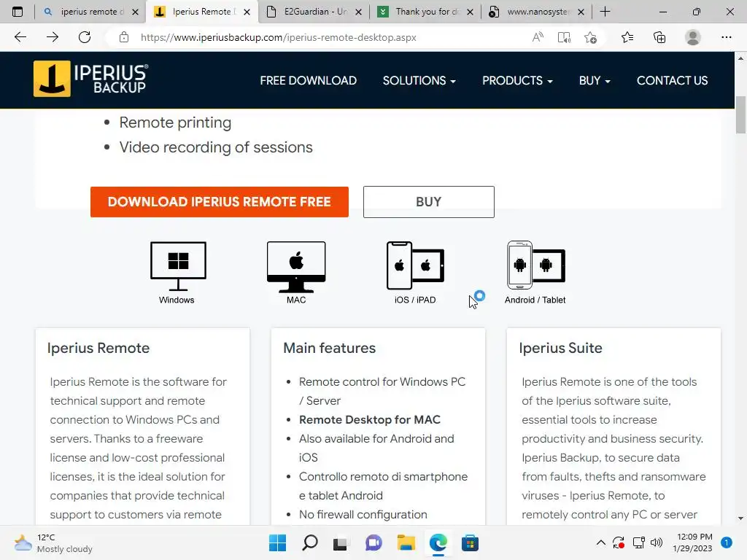Click Microsoft Edge on taskbar
Viewport: 747px width, 560px height.
click(438, 542)
